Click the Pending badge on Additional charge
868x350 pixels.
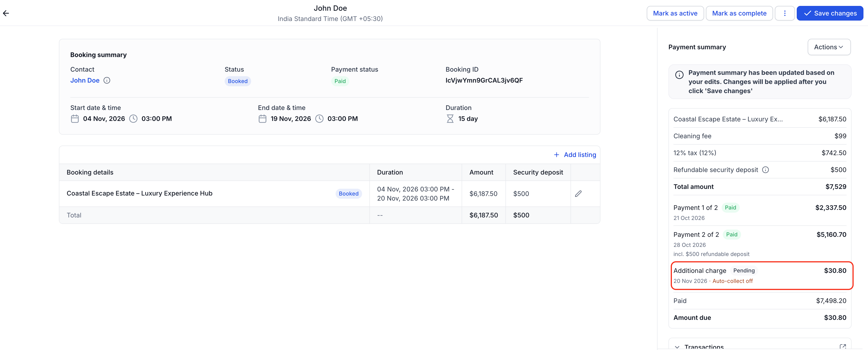point(744,271)
